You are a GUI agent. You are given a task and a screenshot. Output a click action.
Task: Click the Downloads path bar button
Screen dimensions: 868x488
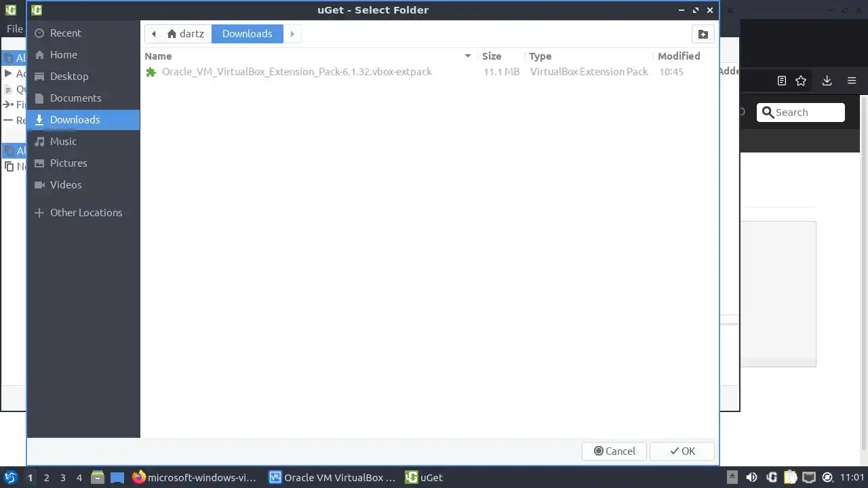pyautogui.click(x=247, y=34)
